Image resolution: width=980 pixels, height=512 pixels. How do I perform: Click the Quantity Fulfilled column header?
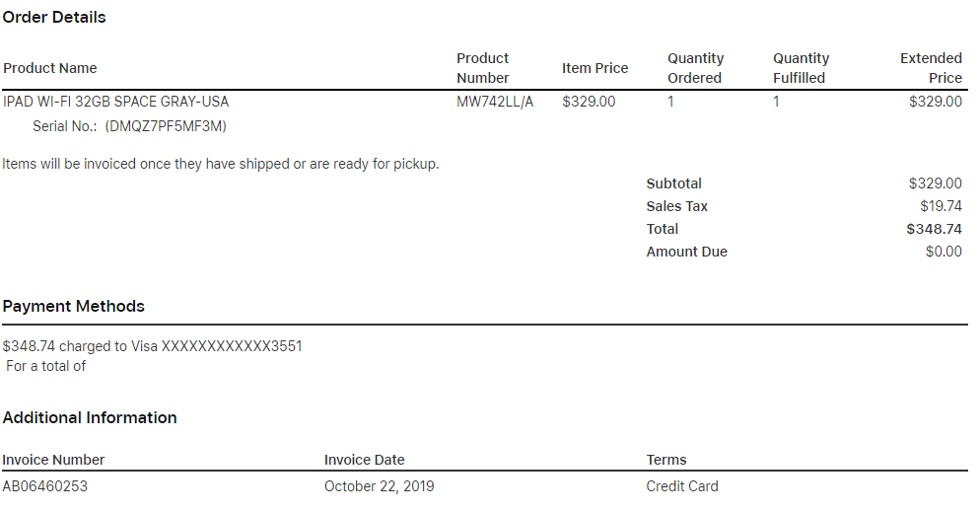(801, 68)
